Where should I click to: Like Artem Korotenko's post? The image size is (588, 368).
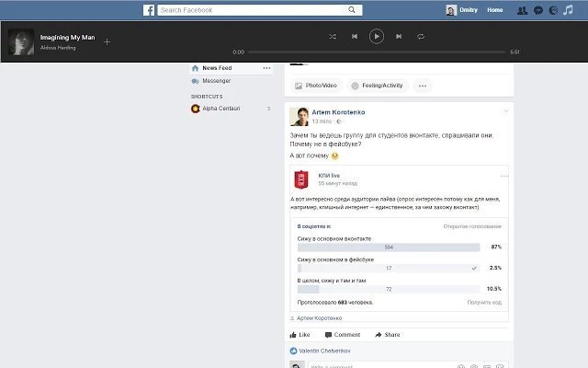coord(300,335)
